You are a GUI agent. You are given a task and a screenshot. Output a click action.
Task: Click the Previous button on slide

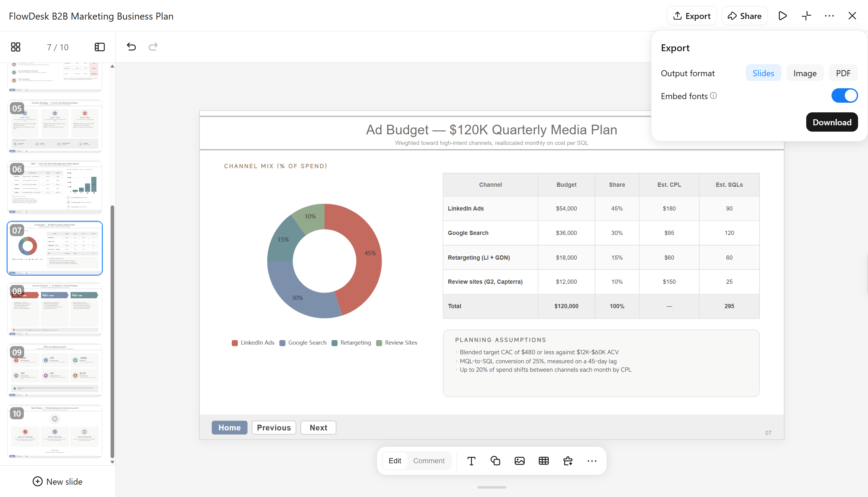274,427
